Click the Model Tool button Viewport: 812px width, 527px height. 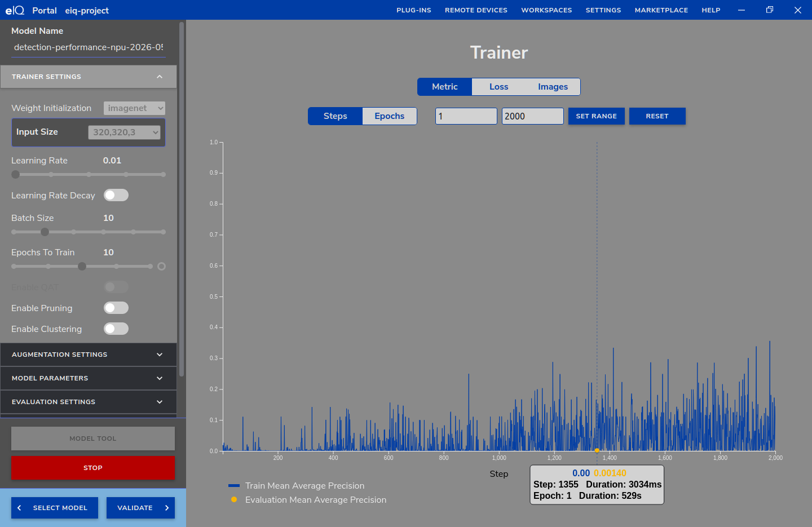point(93,439)
